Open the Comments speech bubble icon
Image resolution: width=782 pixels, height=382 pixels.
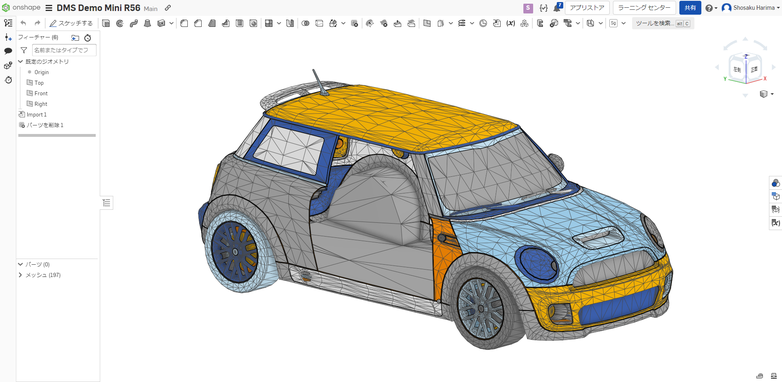(8, 51)
